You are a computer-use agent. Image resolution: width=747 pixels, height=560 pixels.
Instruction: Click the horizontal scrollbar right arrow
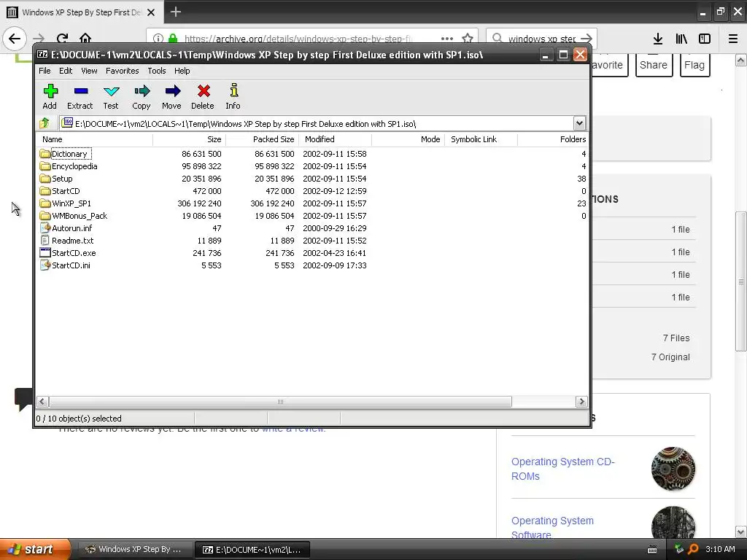coord(581,402)
